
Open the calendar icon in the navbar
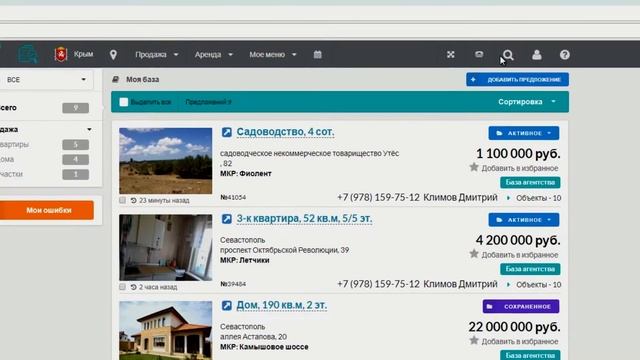(318, 54)
